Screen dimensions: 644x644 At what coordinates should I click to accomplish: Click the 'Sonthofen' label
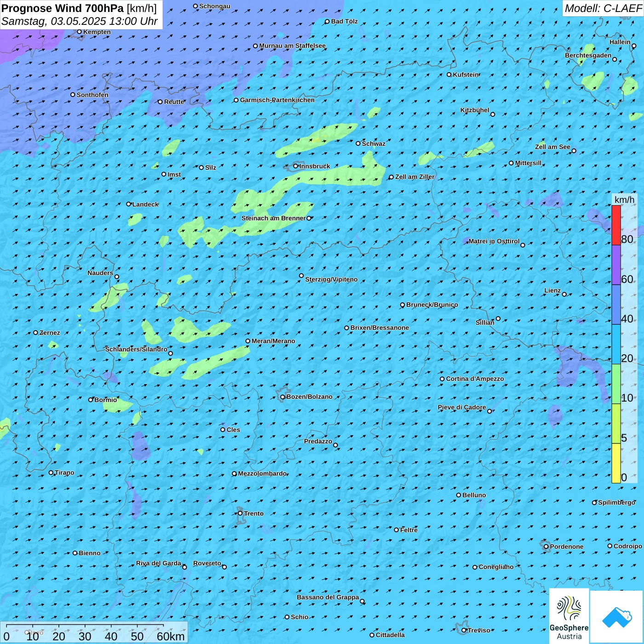(x=92, y=95)
